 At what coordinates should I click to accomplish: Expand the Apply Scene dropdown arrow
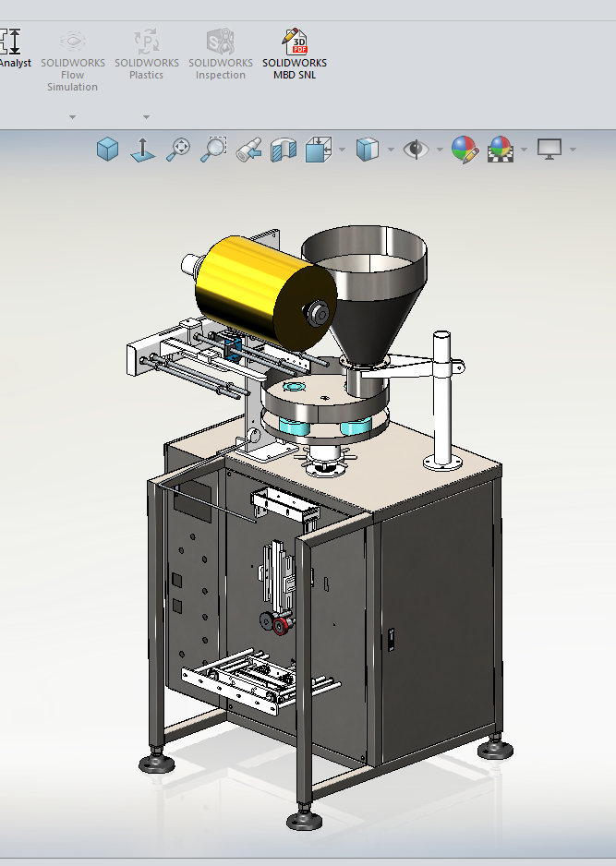pos(524,150)
